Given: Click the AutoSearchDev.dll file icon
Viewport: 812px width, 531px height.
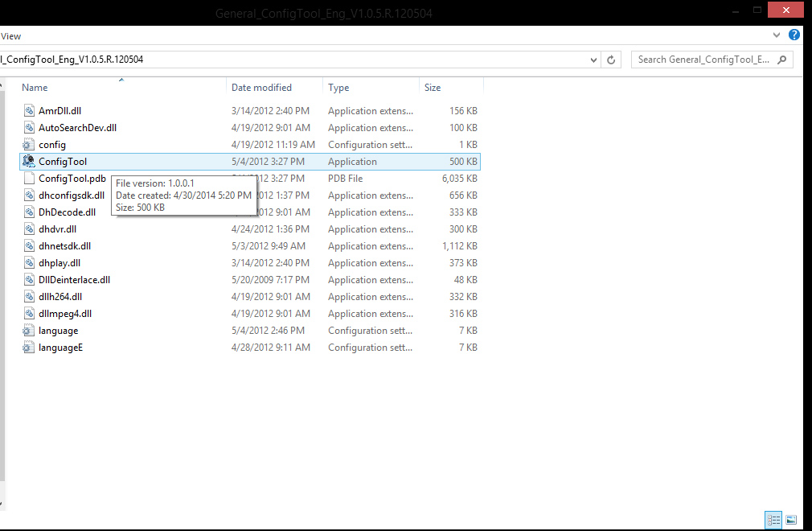Looking at the screenshot, I should 29,127.
